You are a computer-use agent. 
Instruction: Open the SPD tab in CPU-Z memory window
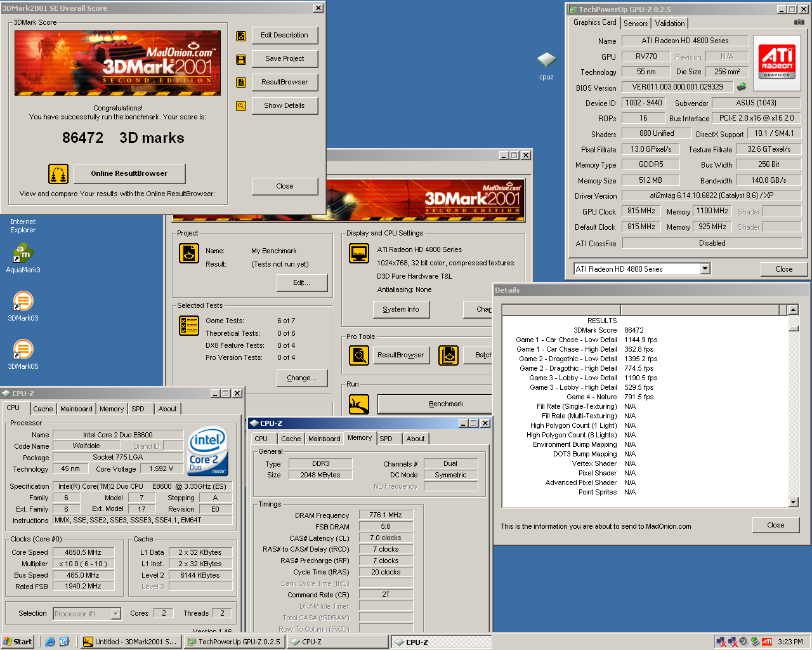(386, 439)
